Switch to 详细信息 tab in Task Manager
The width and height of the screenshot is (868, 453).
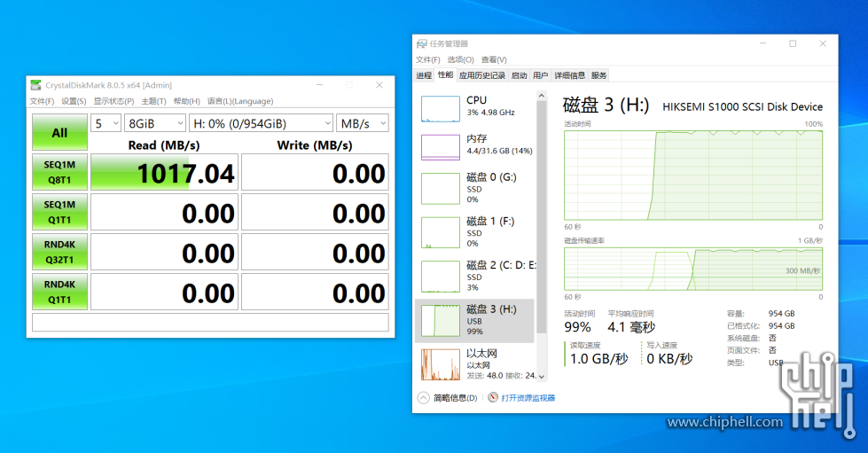click(569, 75)
